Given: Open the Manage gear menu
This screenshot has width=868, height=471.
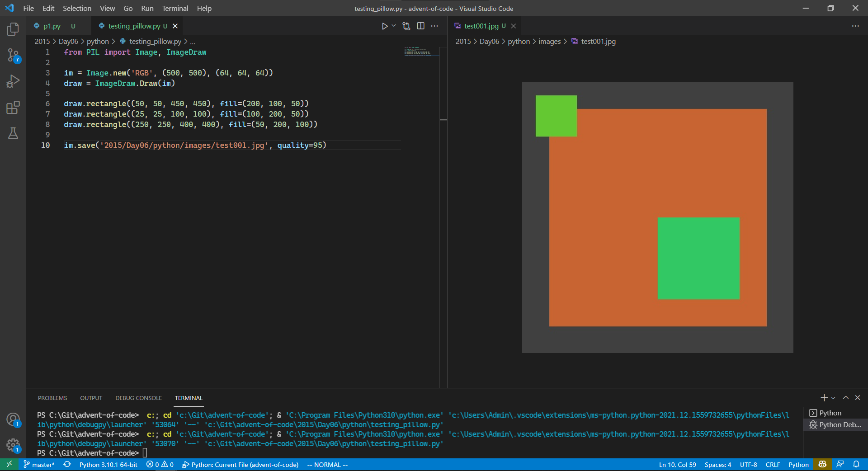Looking at the screenshot, I should (13, 446).
